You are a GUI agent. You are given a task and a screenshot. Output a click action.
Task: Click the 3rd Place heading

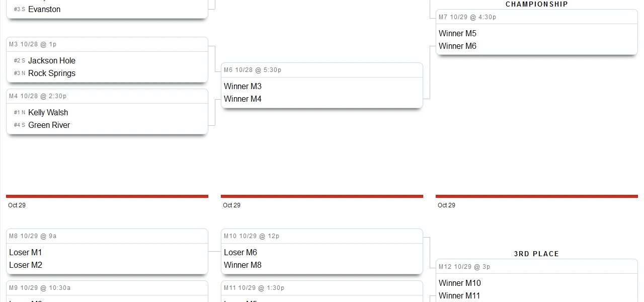(x=536, y=254)
